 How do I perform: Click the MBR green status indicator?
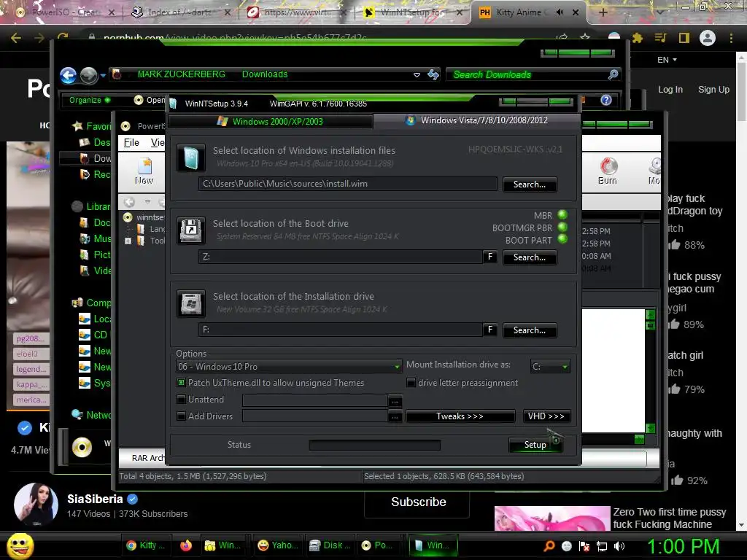pyautogui.click(x=562, y=215)
